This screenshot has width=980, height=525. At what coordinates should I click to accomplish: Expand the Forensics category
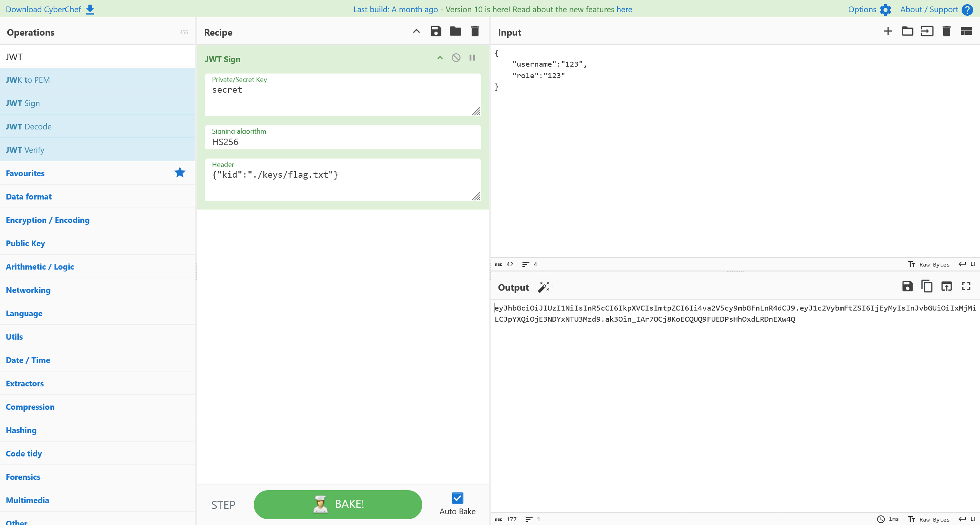[97, 477]
